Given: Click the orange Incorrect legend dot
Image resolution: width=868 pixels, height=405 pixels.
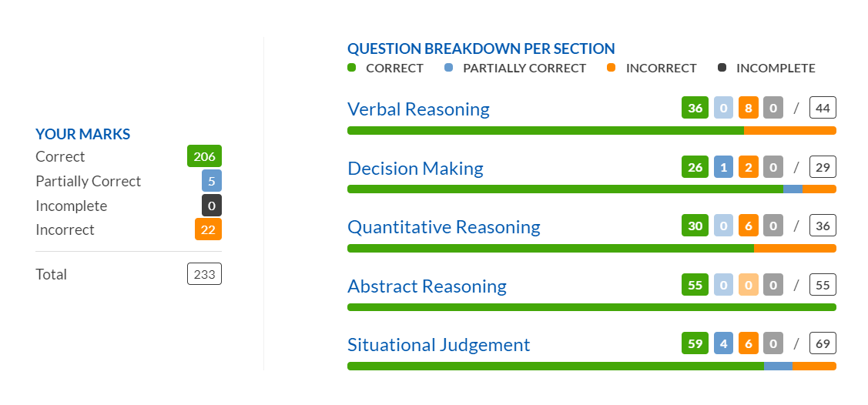Looking at the screenshot, I should tap(612, 68).
